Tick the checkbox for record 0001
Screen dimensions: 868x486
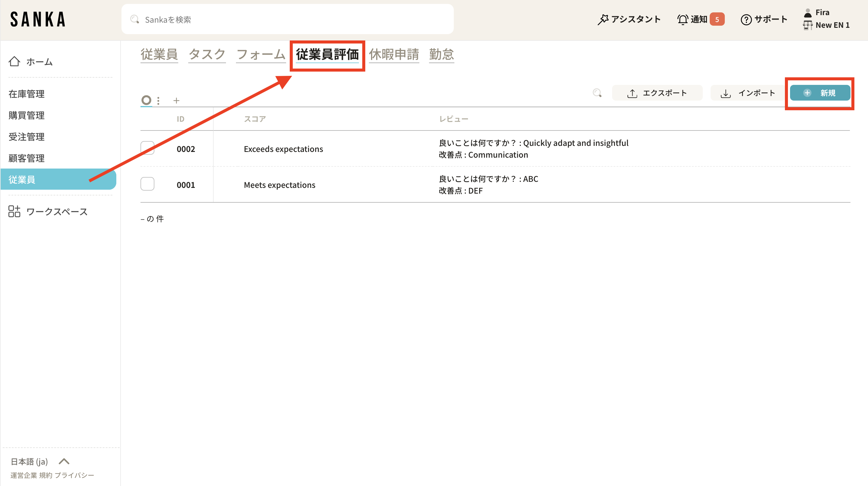(x=147, y=184)
